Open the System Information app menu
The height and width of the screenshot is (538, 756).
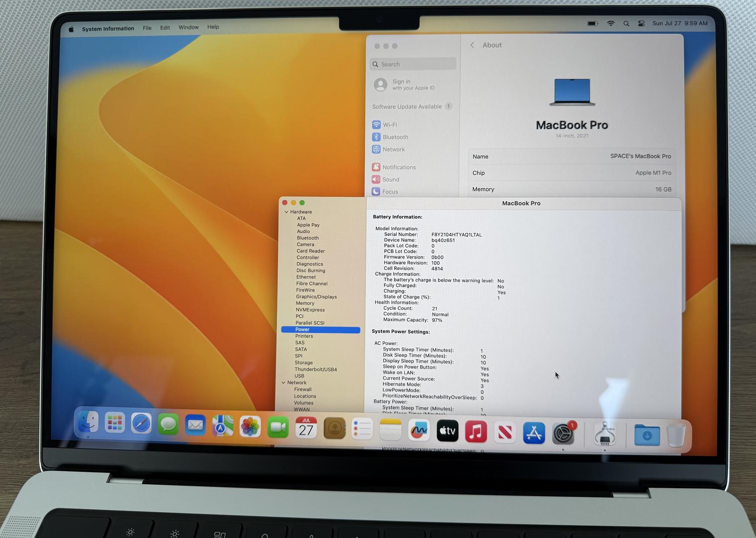point(108,28)
